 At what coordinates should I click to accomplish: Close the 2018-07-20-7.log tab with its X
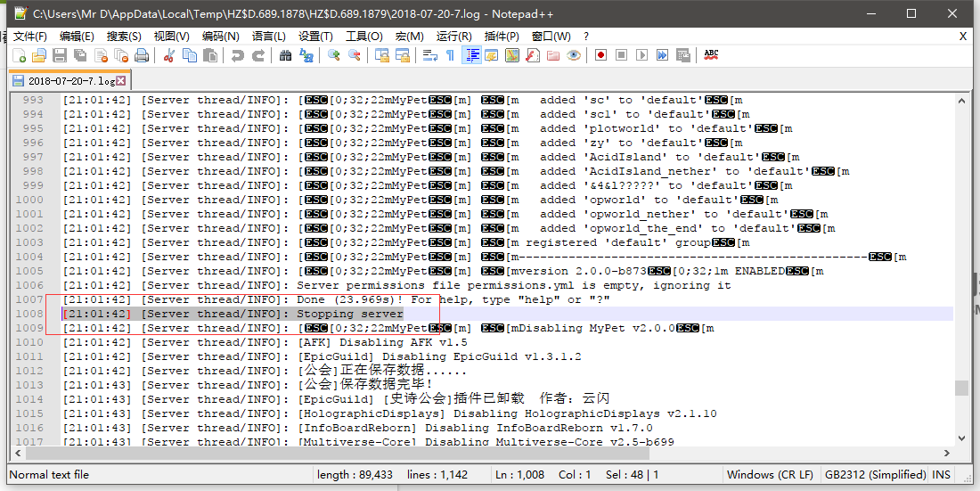(x=122, y=80)
